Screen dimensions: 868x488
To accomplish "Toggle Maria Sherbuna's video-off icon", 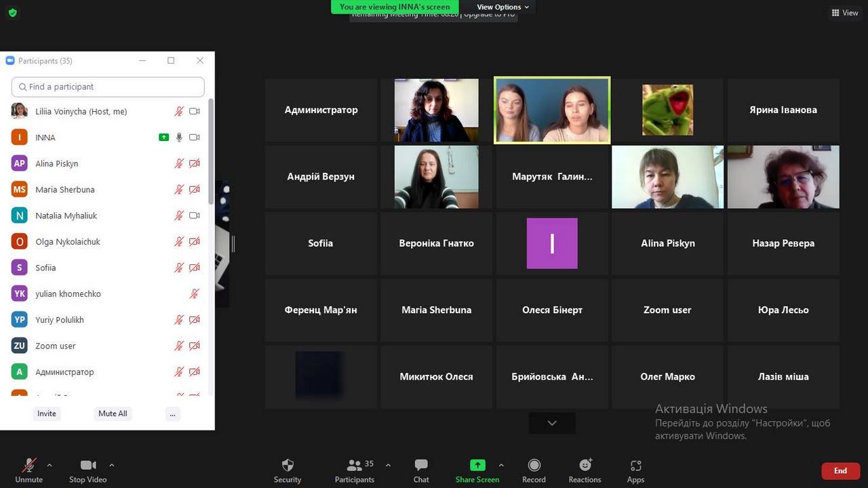I will (x=195, y=190).
